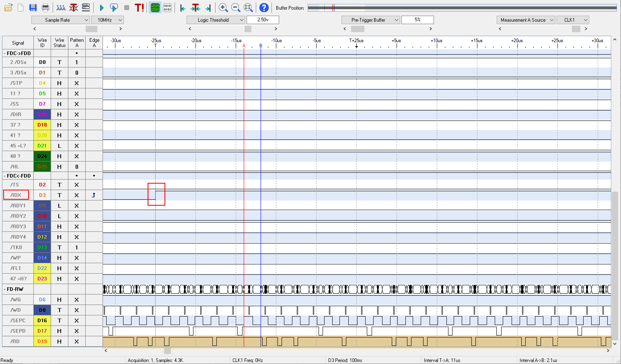This screenshot has width=621, height=364.
Task: Print the waveform display
Action: pos(45,8)
